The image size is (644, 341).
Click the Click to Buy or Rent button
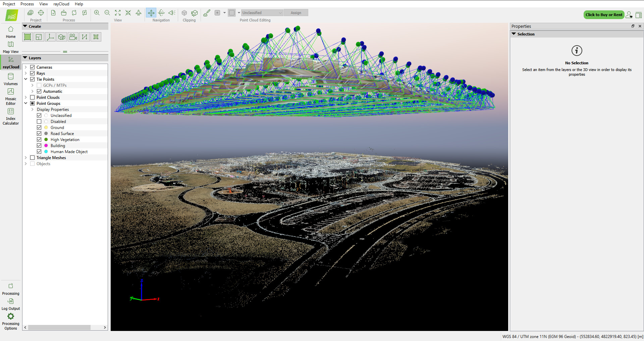coord(604,15)
